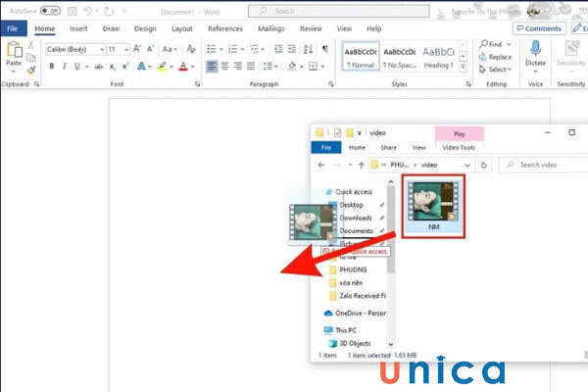Viewport: 588px width, 392px height.
Task: Click the Bullets list icon
Action: point(212,49)
